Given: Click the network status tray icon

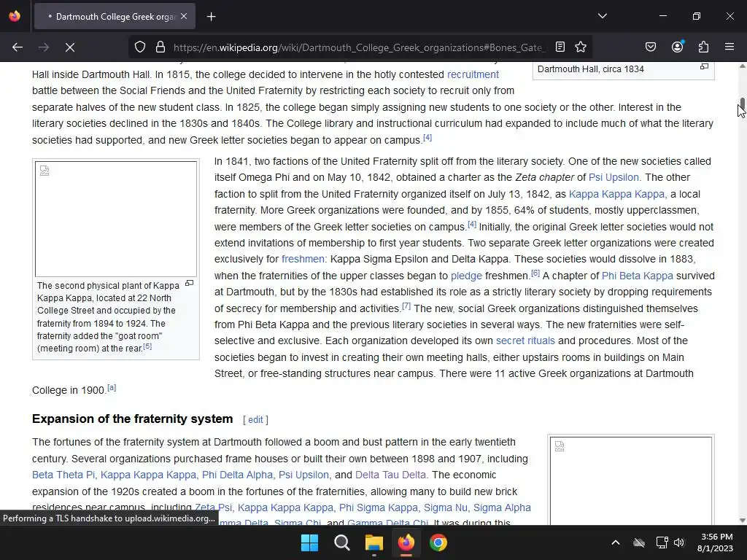Looking at the screenshot, I should click(662, 542).
